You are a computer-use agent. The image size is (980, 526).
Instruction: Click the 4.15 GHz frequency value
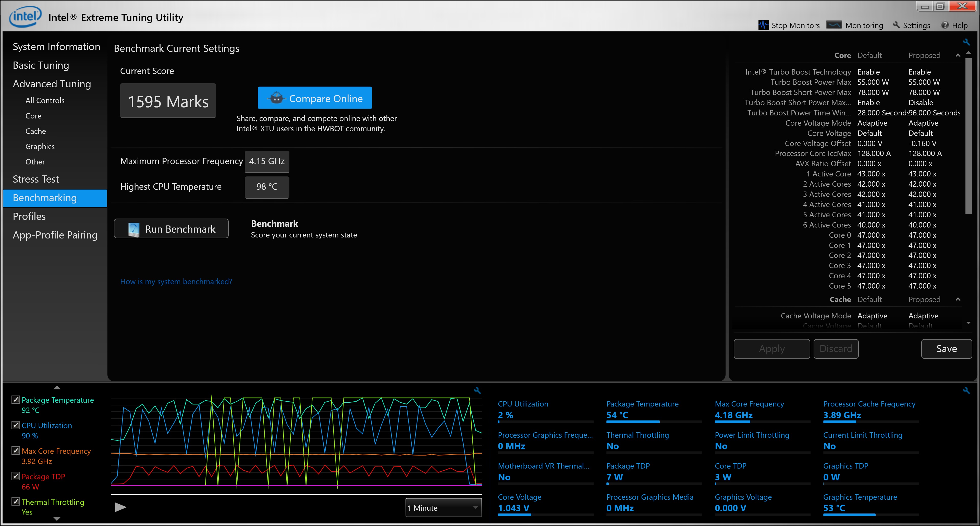point(267,161)
